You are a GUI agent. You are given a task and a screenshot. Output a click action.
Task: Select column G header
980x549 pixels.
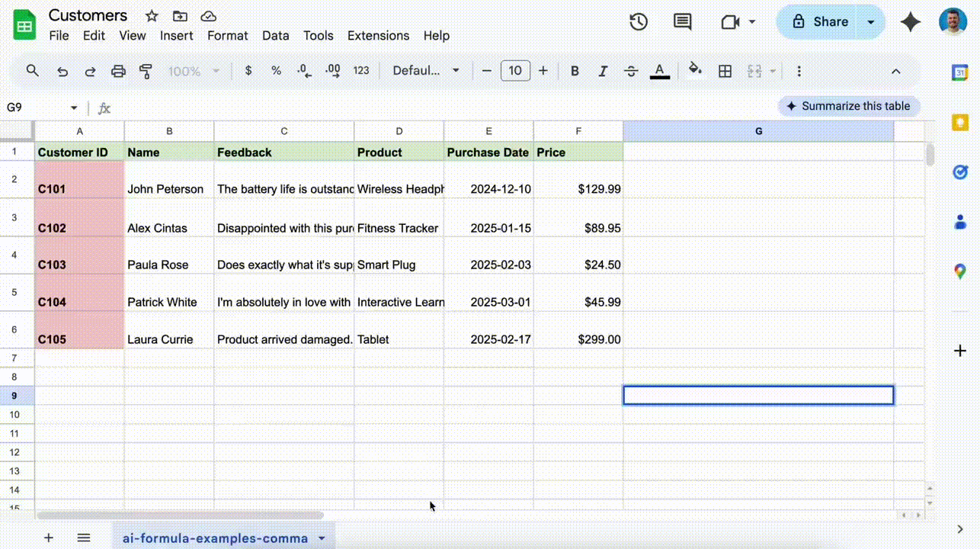pyautogui.click(x=758, y=131)
